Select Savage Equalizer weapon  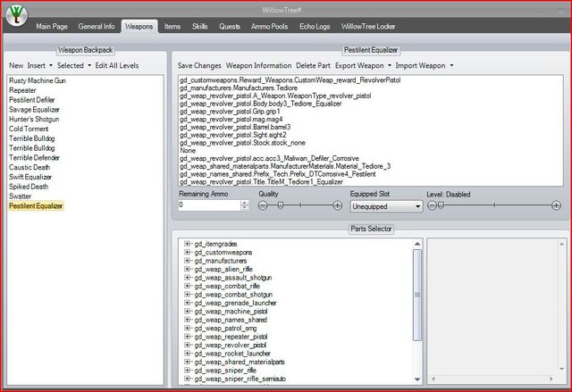pyautogui.click(x=34, y=109)
